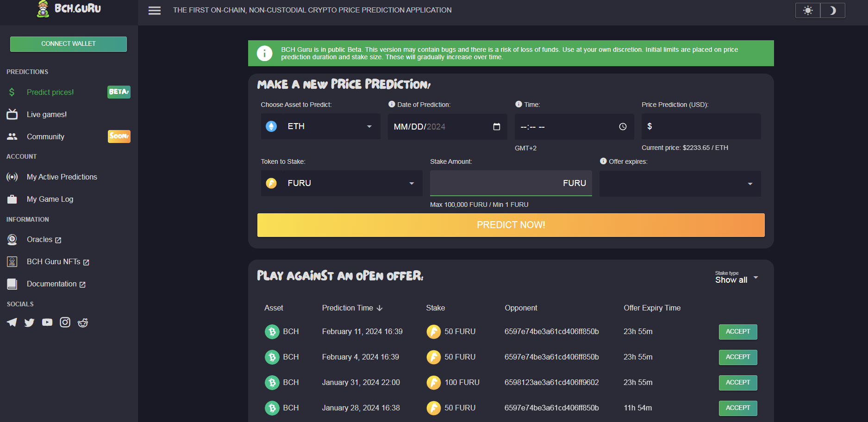Click the Connect Wallet button
The image size is (868, 422).
pyautogui.click(x=69, y=44)
